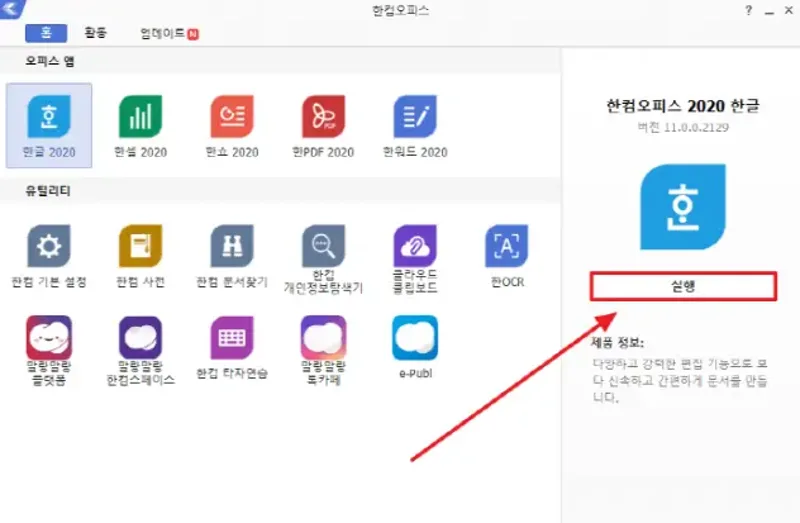Select the 한워드 2020 icon
The width and height of the screenshot is (800, 523).
pos(415,116)
